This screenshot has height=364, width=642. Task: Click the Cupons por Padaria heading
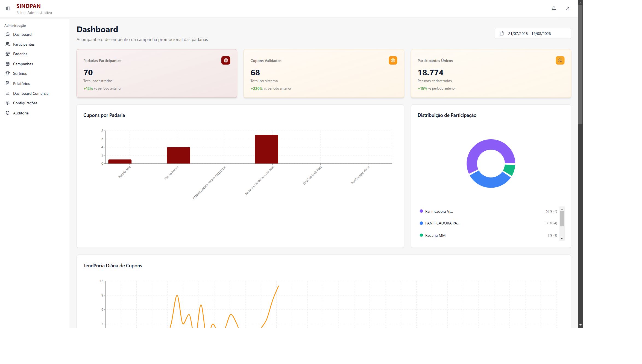click(x=104, y=115)
